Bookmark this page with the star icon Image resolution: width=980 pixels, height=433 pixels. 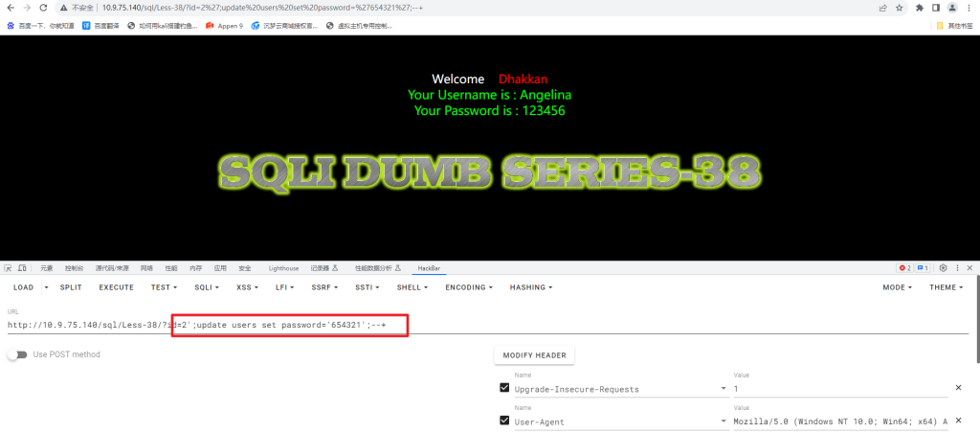(899, 8)
